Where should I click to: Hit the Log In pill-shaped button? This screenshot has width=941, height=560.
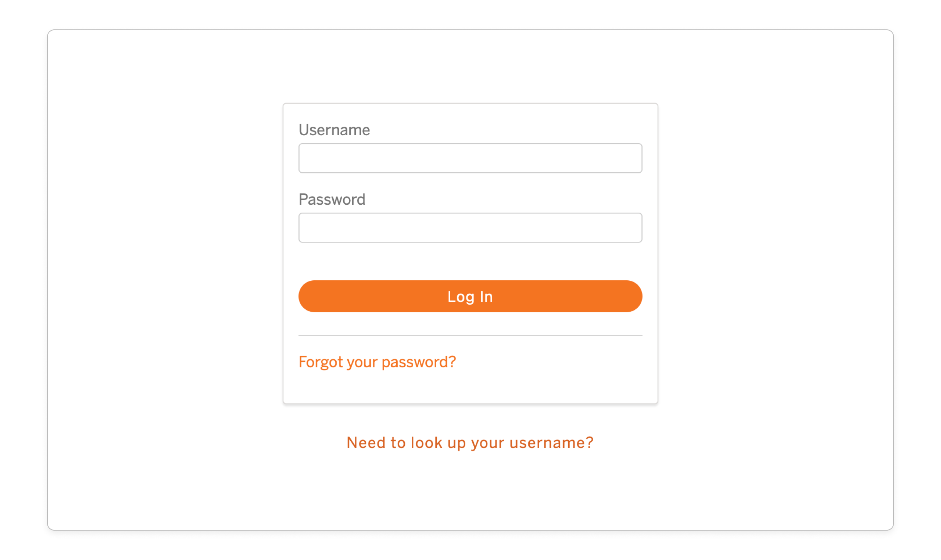tap(470, 296)
